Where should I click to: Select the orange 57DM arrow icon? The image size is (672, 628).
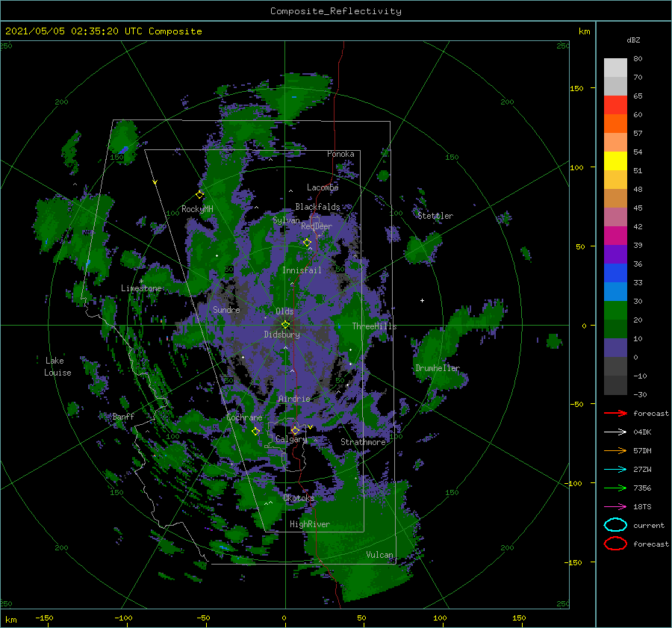[615, 450]
